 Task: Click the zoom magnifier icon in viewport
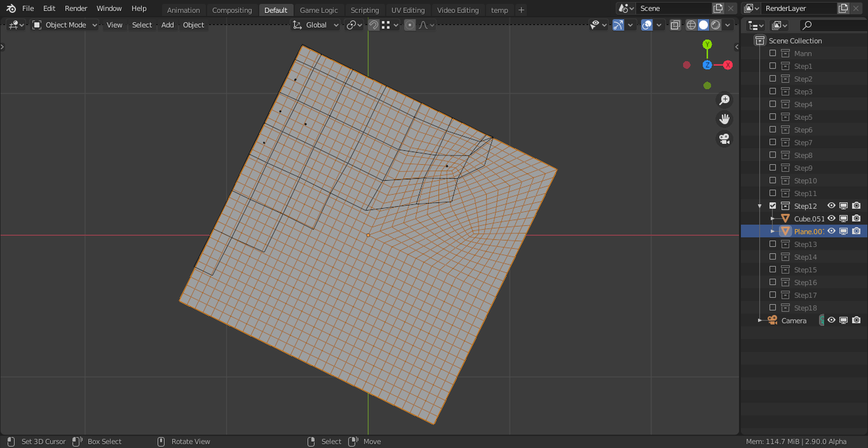coord(724,100)
